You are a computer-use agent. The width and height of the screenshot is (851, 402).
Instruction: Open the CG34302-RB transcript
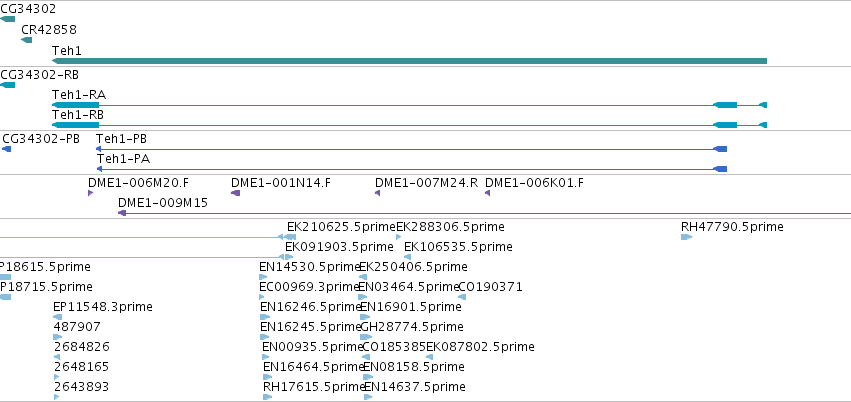[8, 85]
